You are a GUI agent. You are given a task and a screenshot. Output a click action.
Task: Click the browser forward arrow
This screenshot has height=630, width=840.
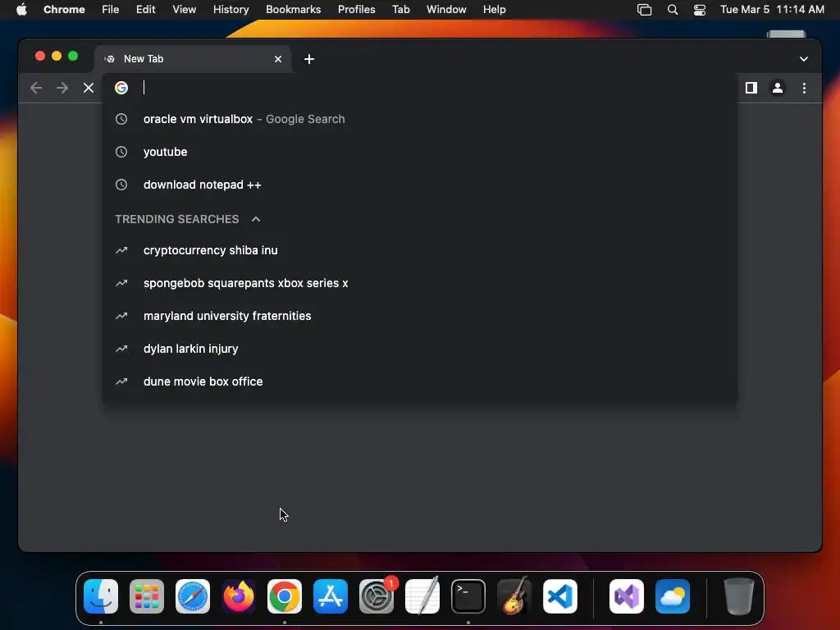[62, 88]
